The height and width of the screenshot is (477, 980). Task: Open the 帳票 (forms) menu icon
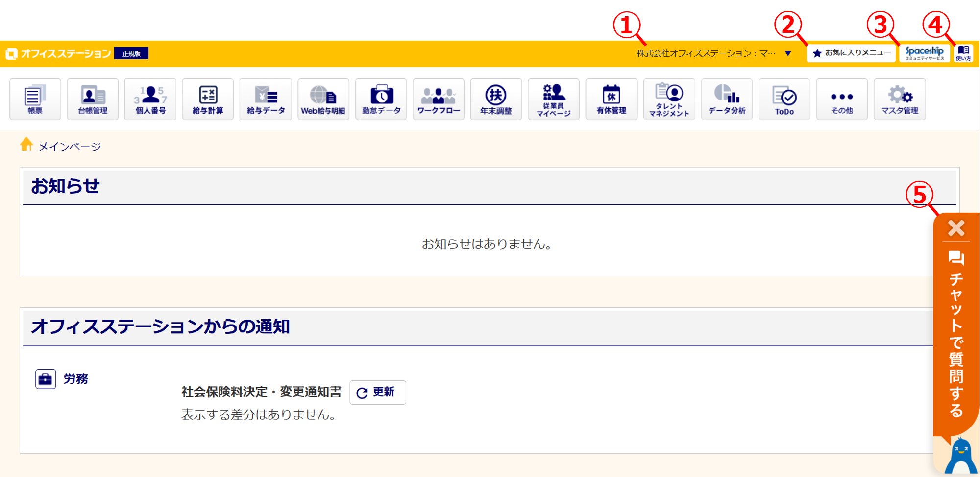click(x=35, y=99)
